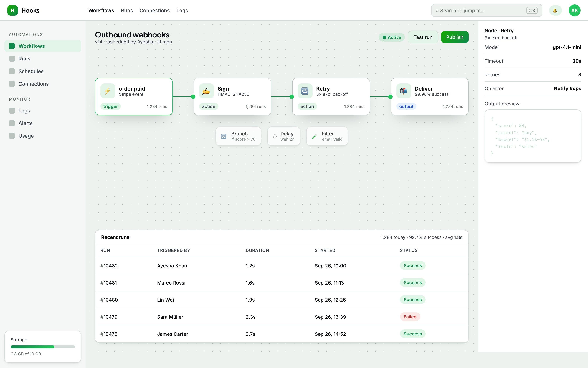The height and width of the screenshot is (368, 588).
Task: Click the Schedules sidebar square icon
Action: tap(12, 71)
